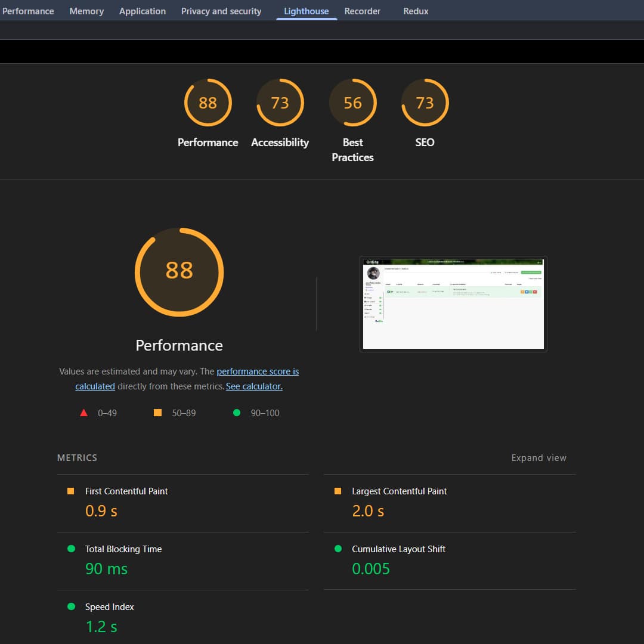Click the Cumulative Layout Shift green dot
Image resolution: width=644 pixels, height=644 pixels.
click(338, 549)
